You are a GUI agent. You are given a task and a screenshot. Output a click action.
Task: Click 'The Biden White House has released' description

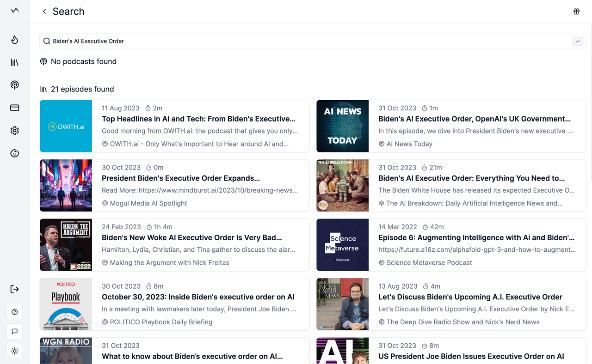click(x=476, y=190)
